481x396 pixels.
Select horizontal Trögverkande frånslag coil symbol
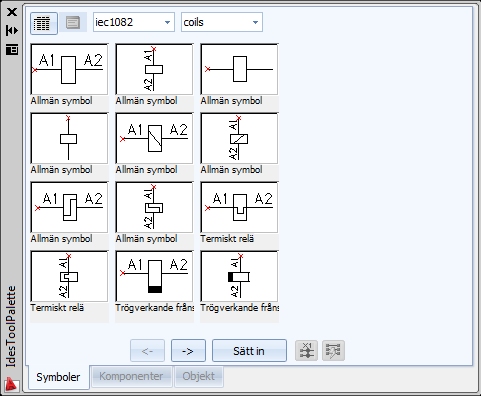click(154, 276)
